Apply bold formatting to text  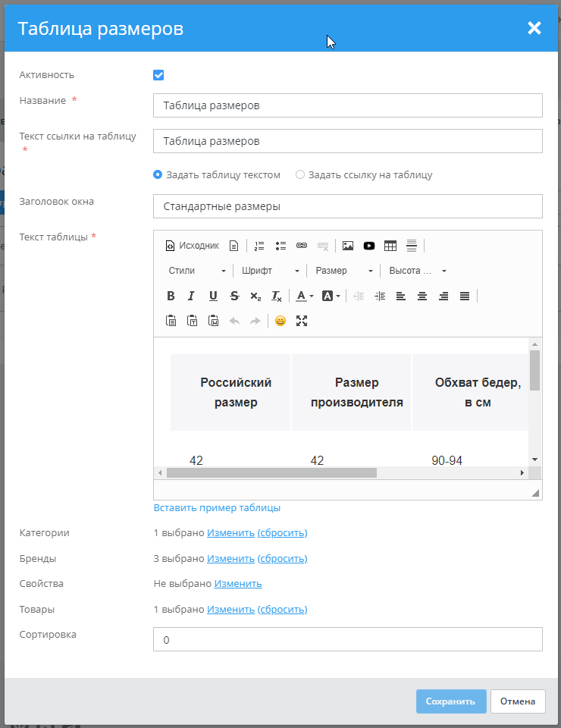click(x=171, y=296)
